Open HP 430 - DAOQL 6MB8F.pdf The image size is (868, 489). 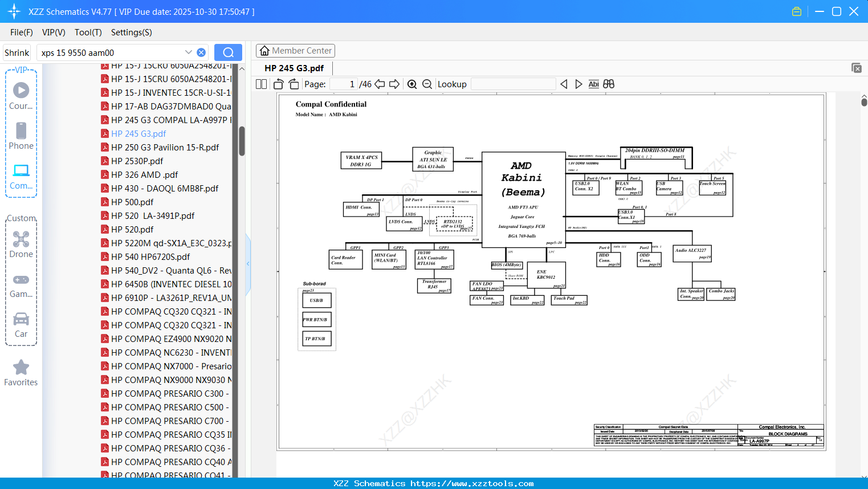pos(160,188)
